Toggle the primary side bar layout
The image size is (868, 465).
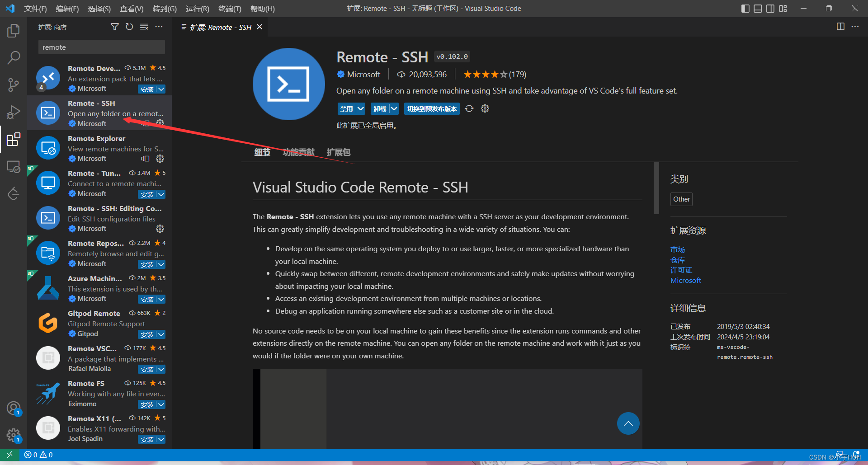tap(745, 9)
